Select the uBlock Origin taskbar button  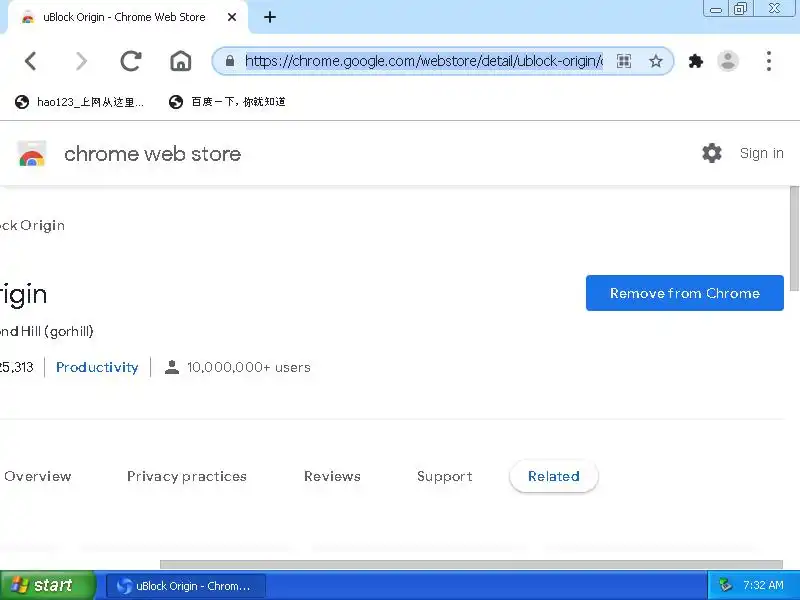[186, 586]
